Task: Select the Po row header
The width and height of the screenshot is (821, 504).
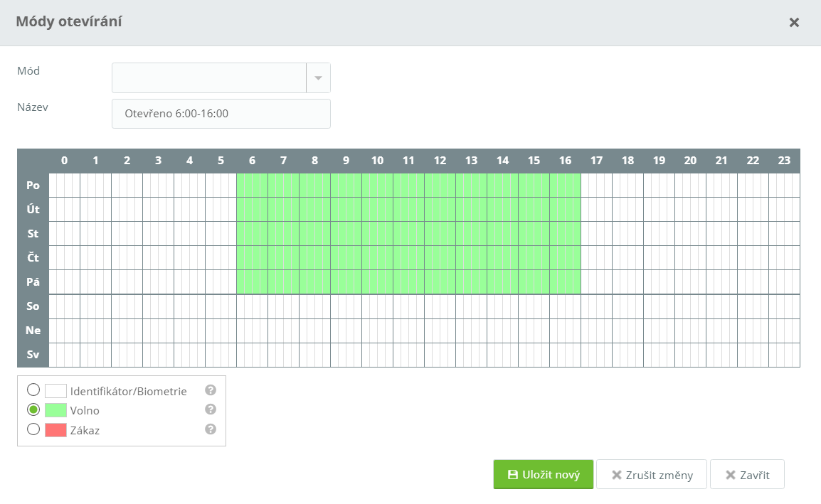Action: [33, 186]
